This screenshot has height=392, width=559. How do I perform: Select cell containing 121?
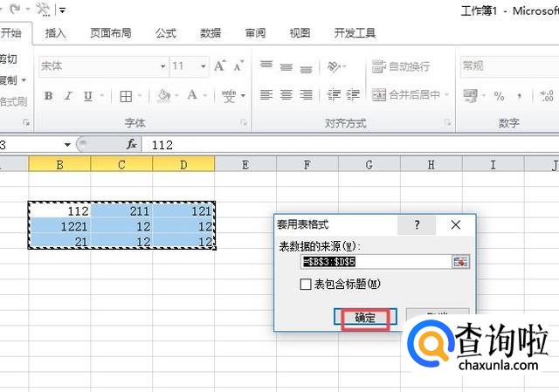pyautogui.click(x=183, y=211)
